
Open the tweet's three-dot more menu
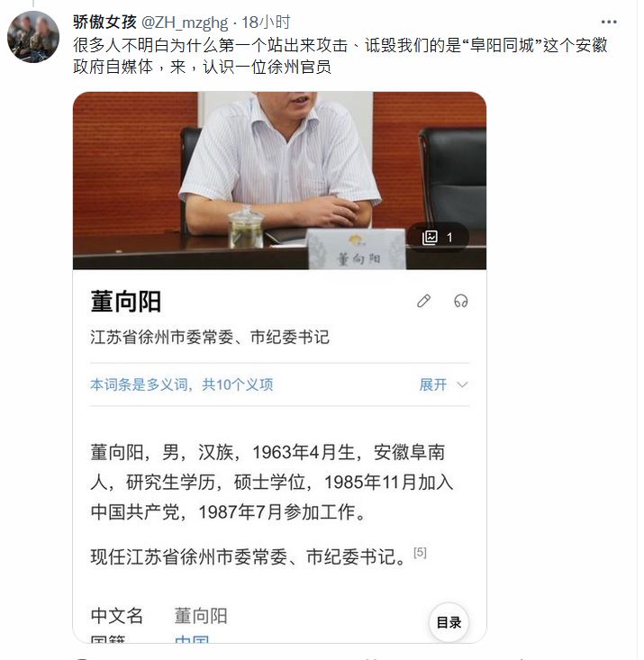click(x=609, y=22)
